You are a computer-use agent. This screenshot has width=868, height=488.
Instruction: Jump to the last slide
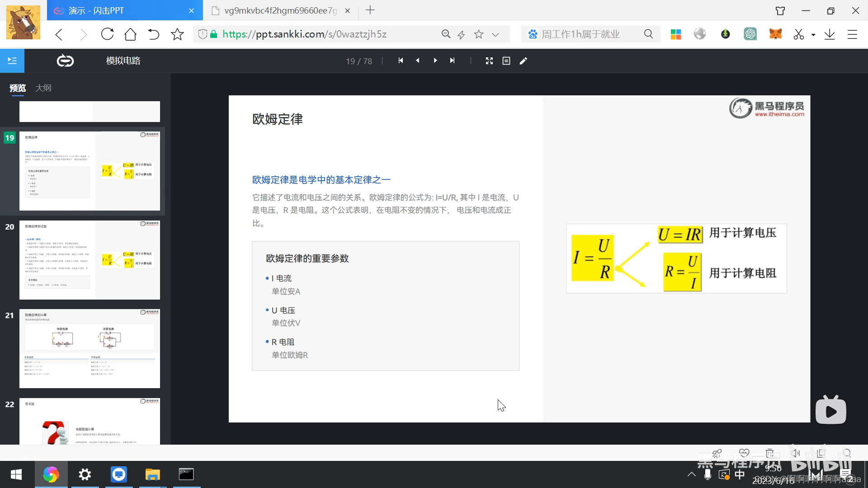point(452,61)
